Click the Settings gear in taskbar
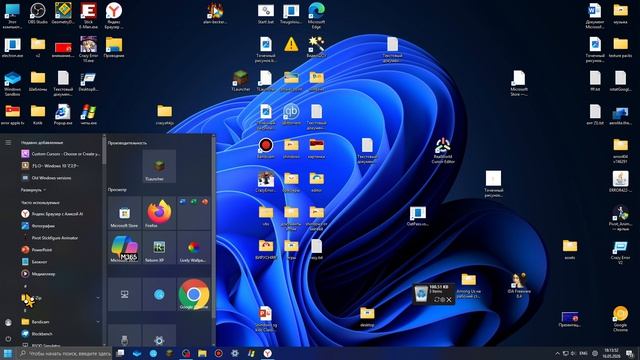This screenshot has height=360, width=640. 235,353
